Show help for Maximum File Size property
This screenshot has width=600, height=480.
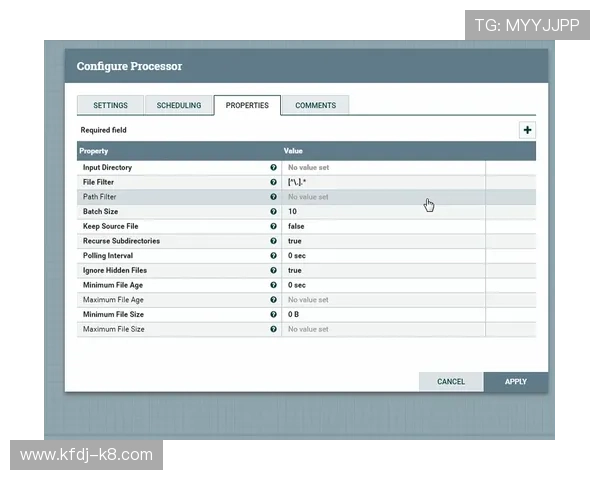coord(273,329)
